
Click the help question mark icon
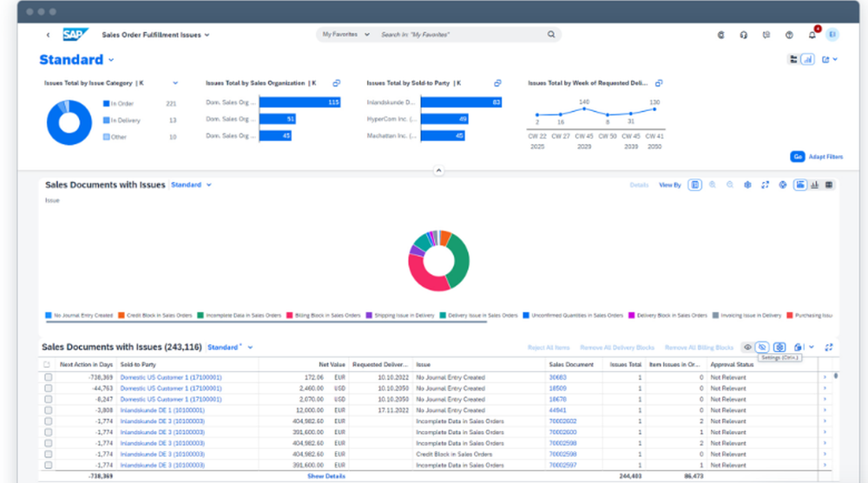click(x=789, y=35)
